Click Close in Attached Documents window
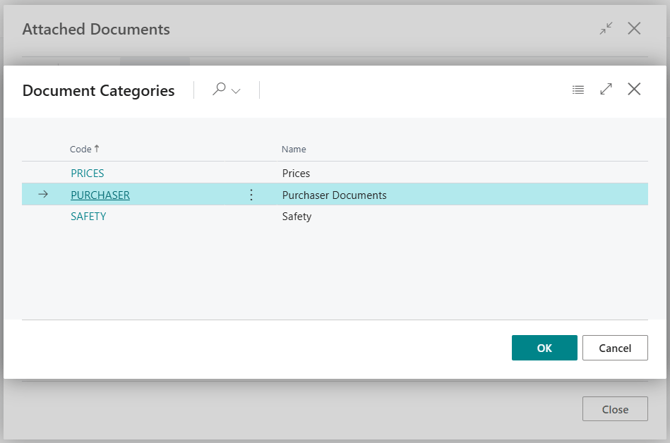The image size is (670, 443). coord(615,409)
